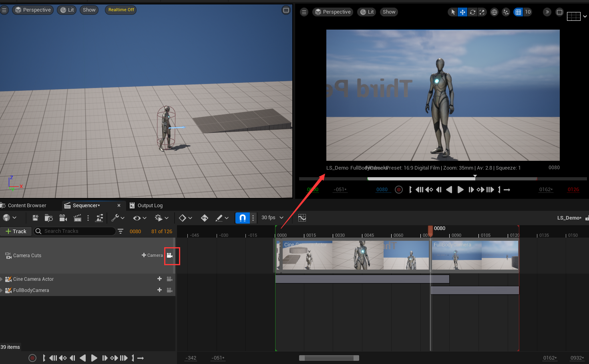Click the track filter icon beside search
This screenshot has width=589, height=364.
click(x=121, y=231)
